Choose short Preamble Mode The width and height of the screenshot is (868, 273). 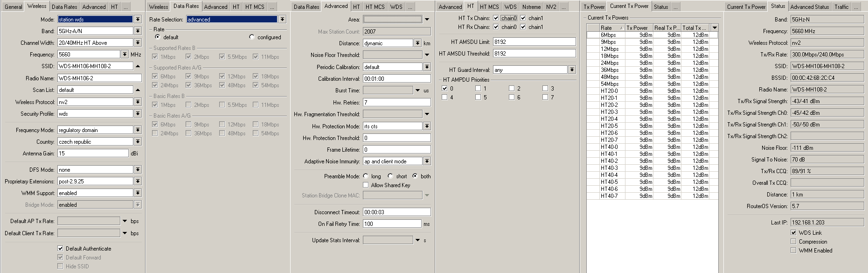[390, 176]
